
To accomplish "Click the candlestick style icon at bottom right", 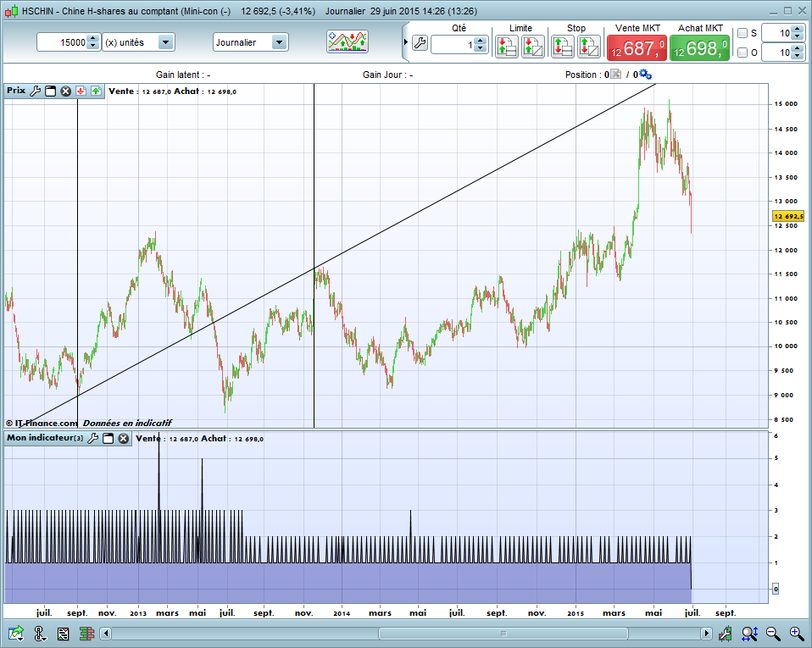I will [725, 633].
